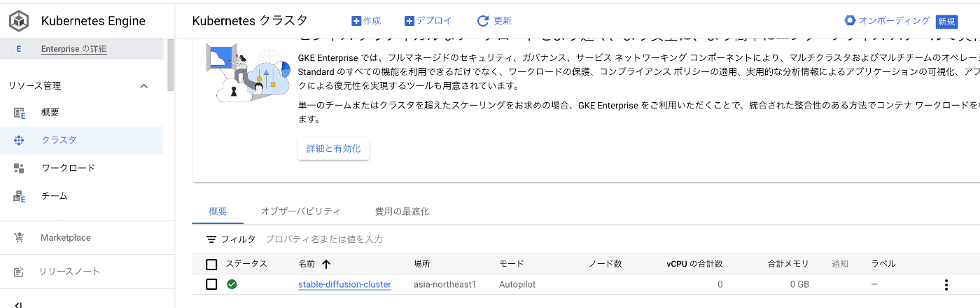Click the 場所 column header
This screenshot has width=980, height=308.
click(x=421, y=264)
